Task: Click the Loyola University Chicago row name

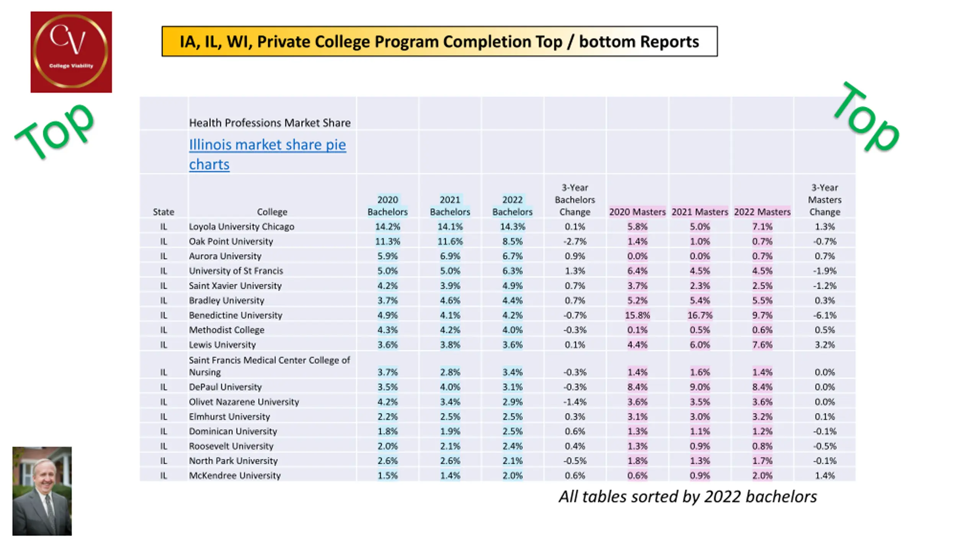Action: pos(242,227)
